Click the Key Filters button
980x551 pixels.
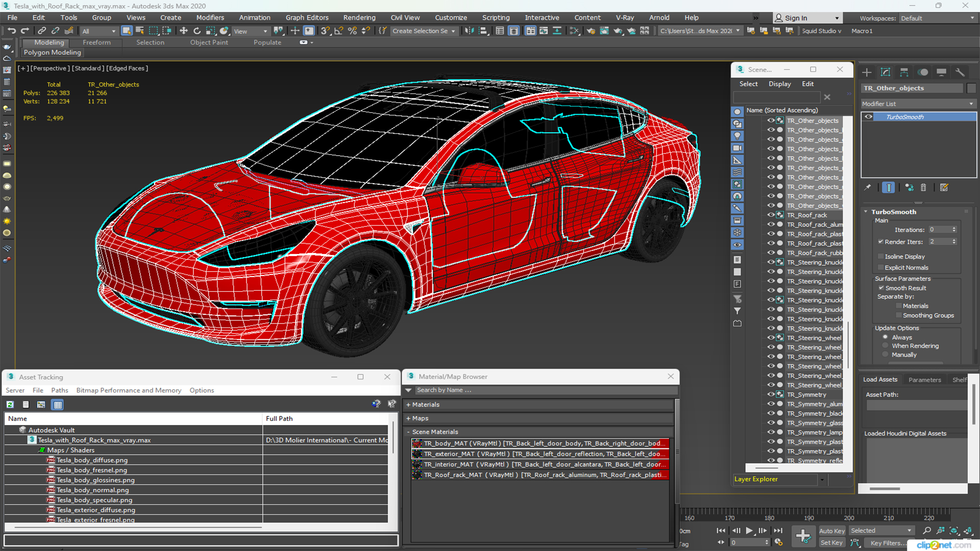coord(889,543)
